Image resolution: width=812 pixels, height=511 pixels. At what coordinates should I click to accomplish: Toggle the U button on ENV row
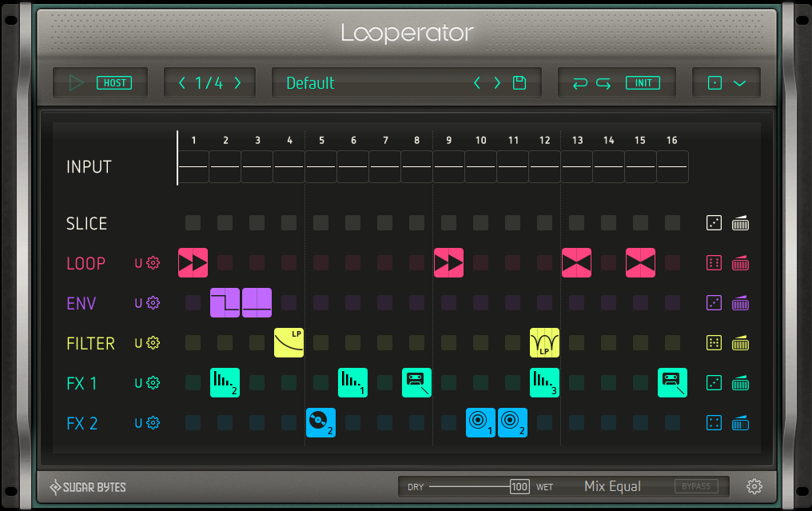click(138, 303)
